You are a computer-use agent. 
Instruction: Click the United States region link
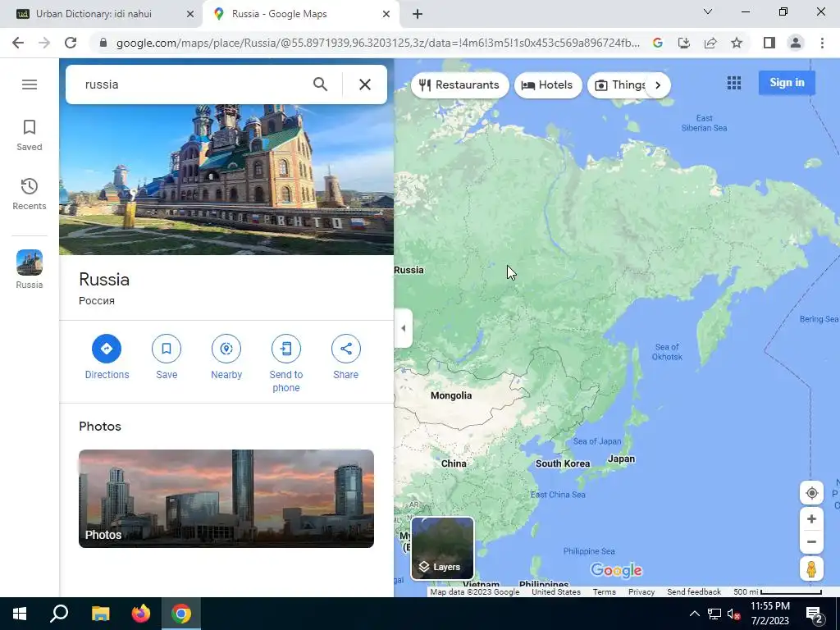(556, 592)
